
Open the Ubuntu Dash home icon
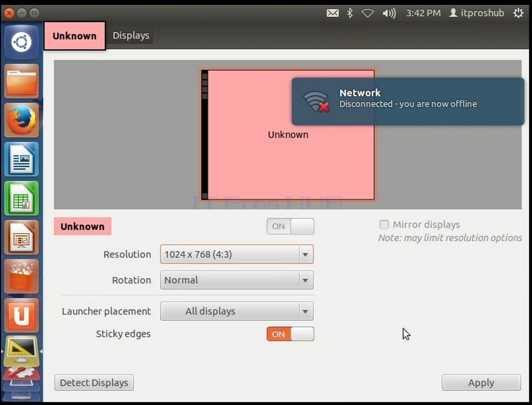click(21, 42)
